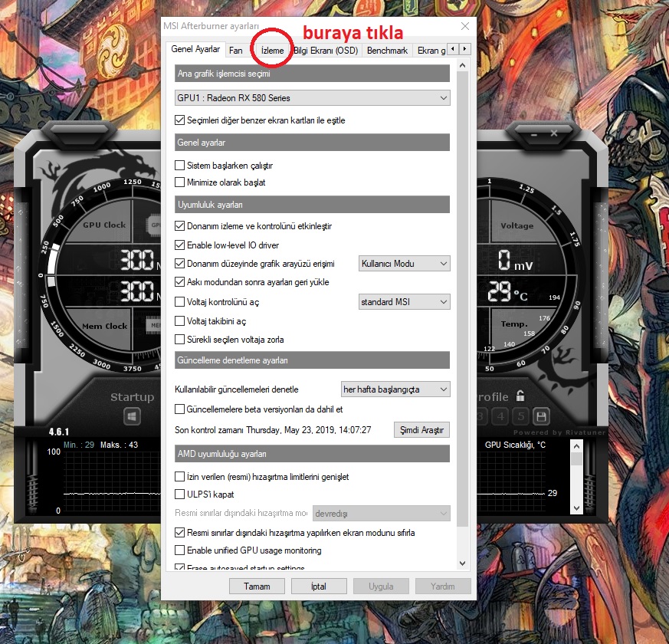Open the GPU1 Radeon RX 580 dropdown
Image resolution: width=669 pixels, height=644 pixels.
coord(313,97)
